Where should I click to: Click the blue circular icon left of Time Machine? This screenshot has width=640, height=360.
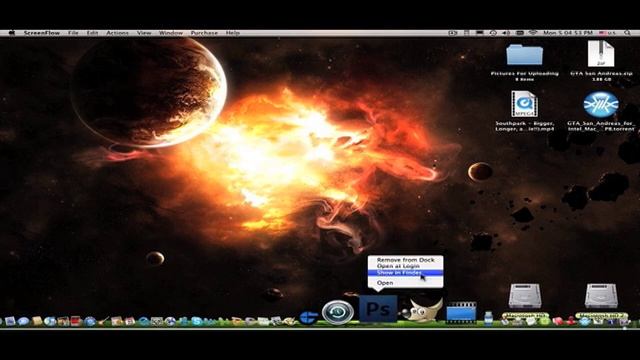coord(308,317)
